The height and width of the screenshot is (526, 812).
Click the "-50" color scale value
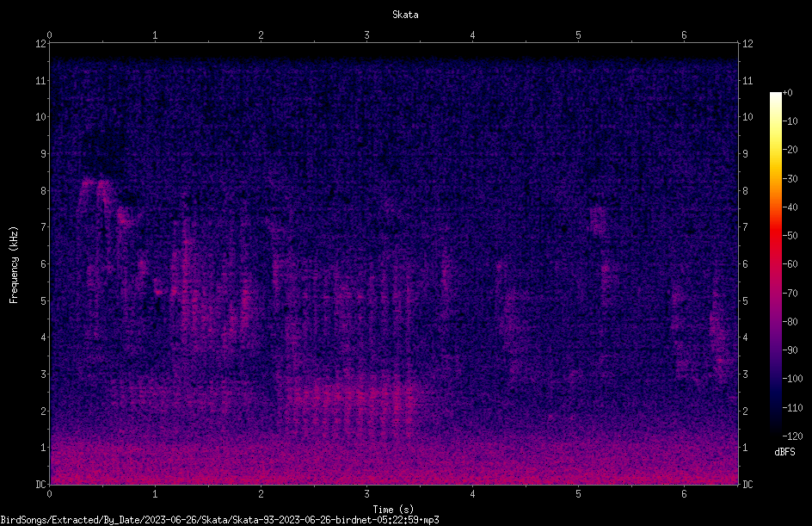point(790,236)
